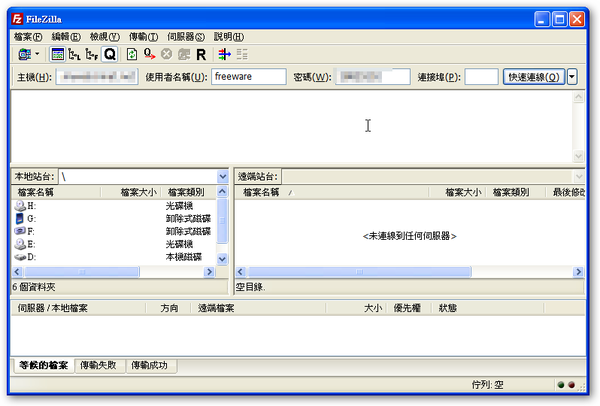
Task: Select the H: optical drive icon
Action: tap(20, 206)
